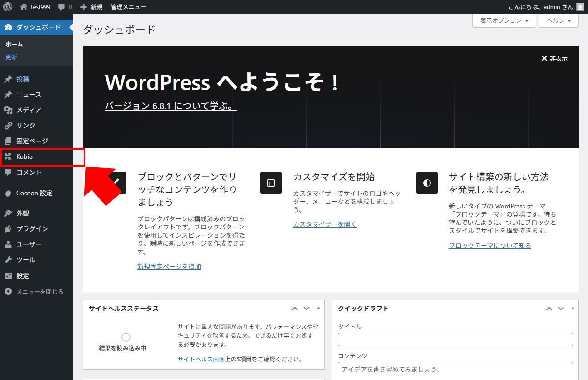Click the ダッシュボード gauge icon
The width and height of the screenshot is (588, 380).
[x=8, y=27]
